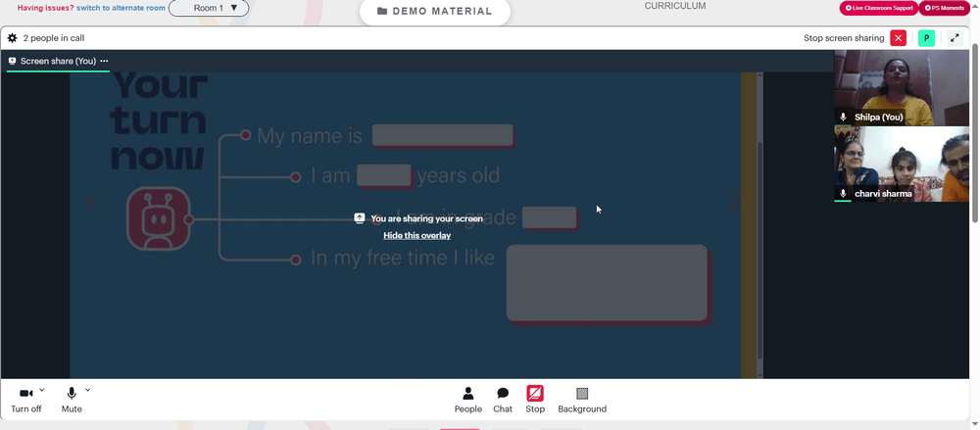Screen dimensions: 980x430
Task: Expand microphone device options chevron
Action: 87,390
